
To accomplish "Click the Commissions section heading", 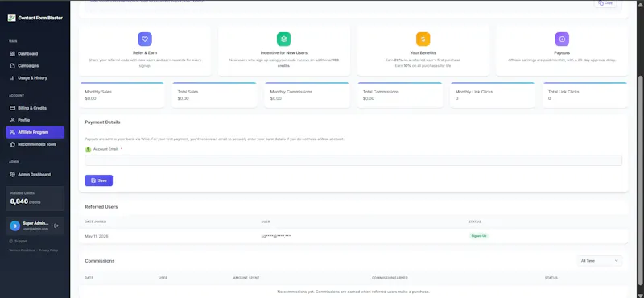I will pyautogui.click(x=100, y=261).
